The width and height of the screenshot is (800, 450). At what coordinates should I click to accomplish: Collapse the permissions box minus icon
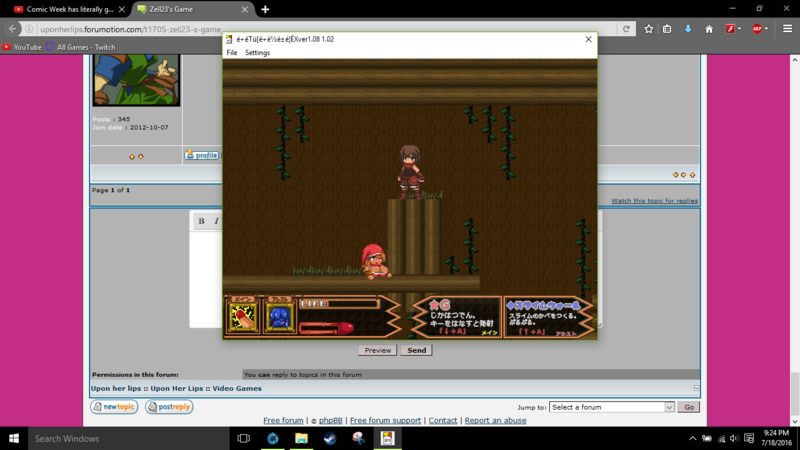[696, 388]
